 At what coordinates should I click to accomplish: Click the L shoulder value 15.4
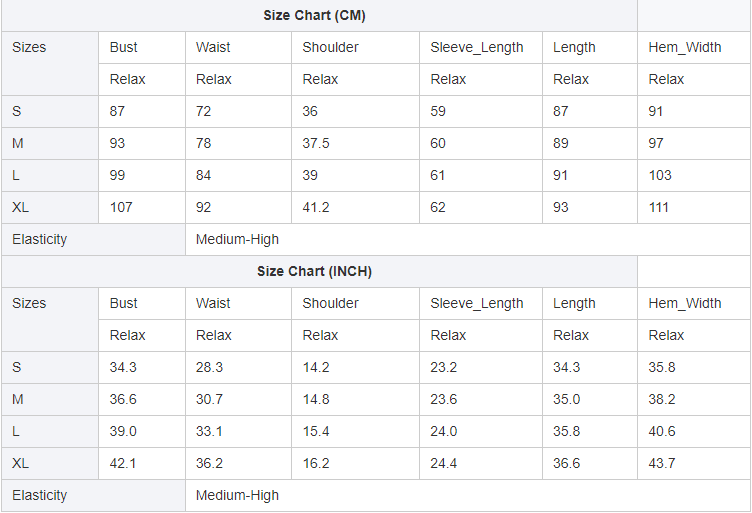click(x=316, y=431)
